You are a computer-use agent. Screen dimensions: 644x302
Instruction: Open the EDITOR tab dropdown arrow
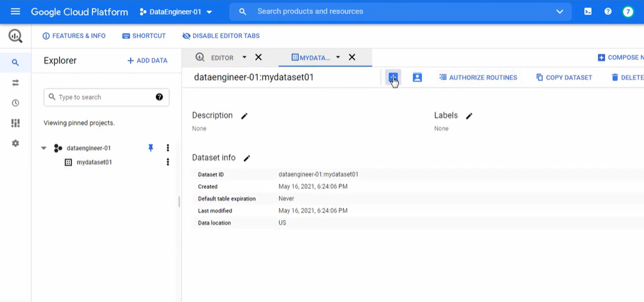coord(244,57)
